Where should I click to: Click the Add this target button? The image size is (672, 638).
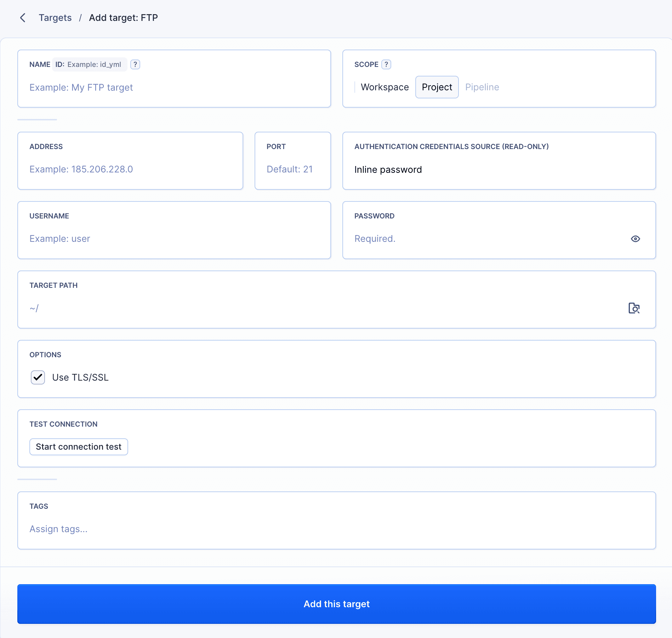pos(336,604)
